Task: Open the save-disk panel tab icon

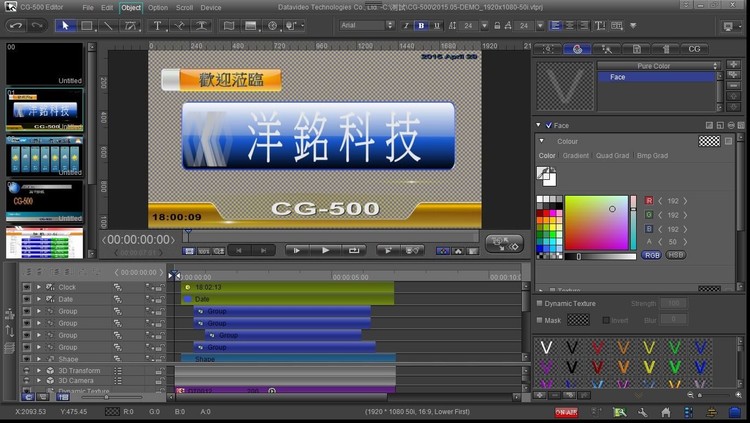Action: pos(636,49)
